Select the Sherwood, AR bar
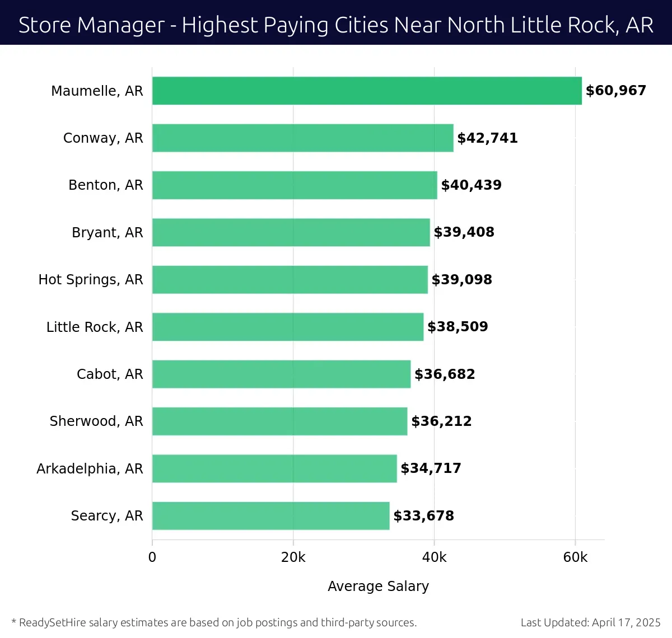Viewport: 672px width, 638px height. pos(280,421)
